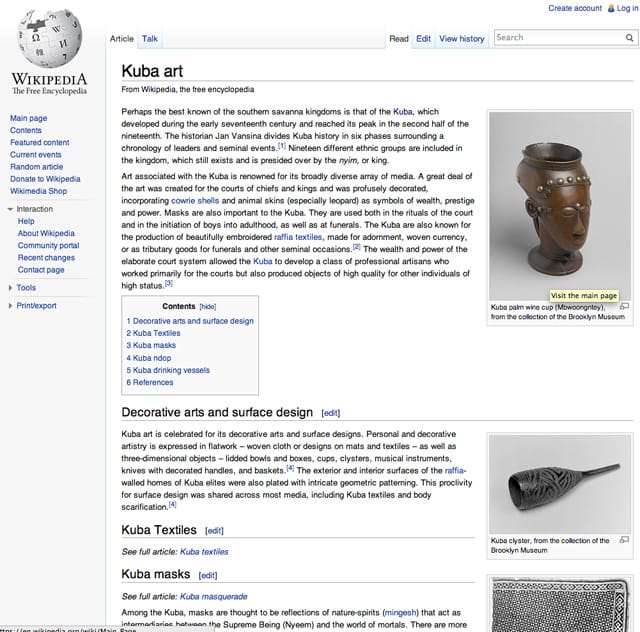640x632 pixels.
Task: Edit the Kuba Textiles section
Action: (214, 531)
